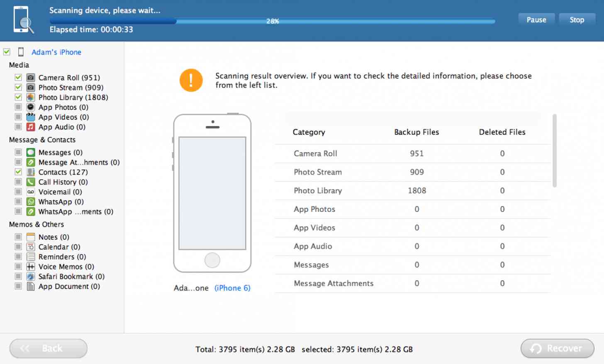The image size is (604, 364).
Task: Uncheck the Adam's iPhone device checkbox
Action: (x=7, y=52)
